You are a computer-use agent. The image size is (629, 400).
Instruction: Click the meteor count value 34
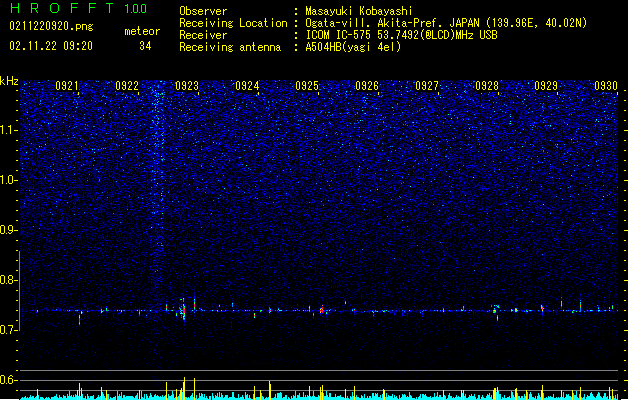click(145, 46)
